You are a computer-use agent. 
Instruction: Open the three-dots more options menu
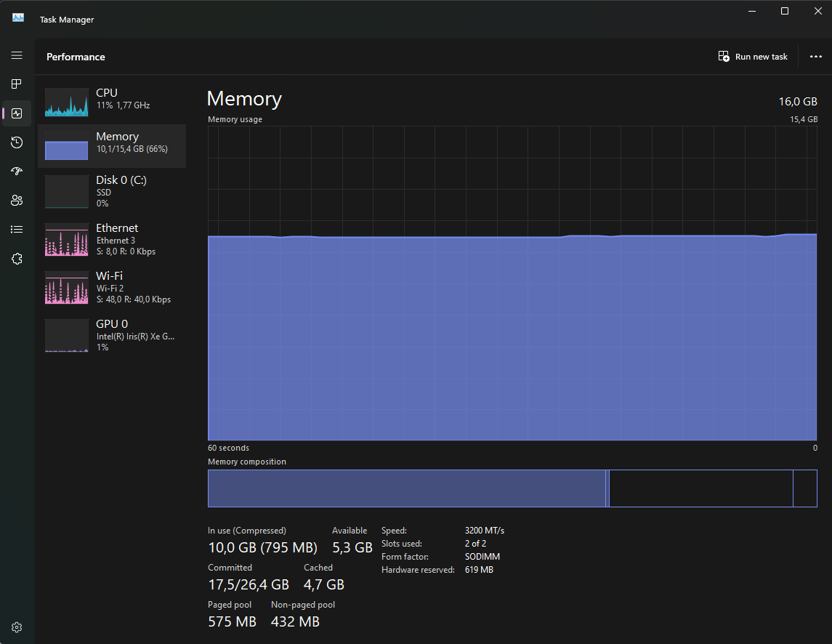(x=815, y=56)
